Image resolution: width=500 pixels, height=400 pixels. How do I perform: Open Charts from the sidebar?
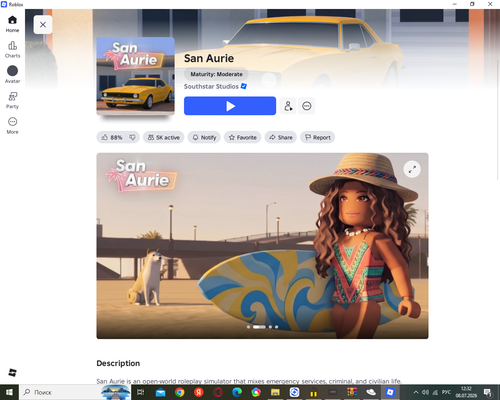[12, 49]
